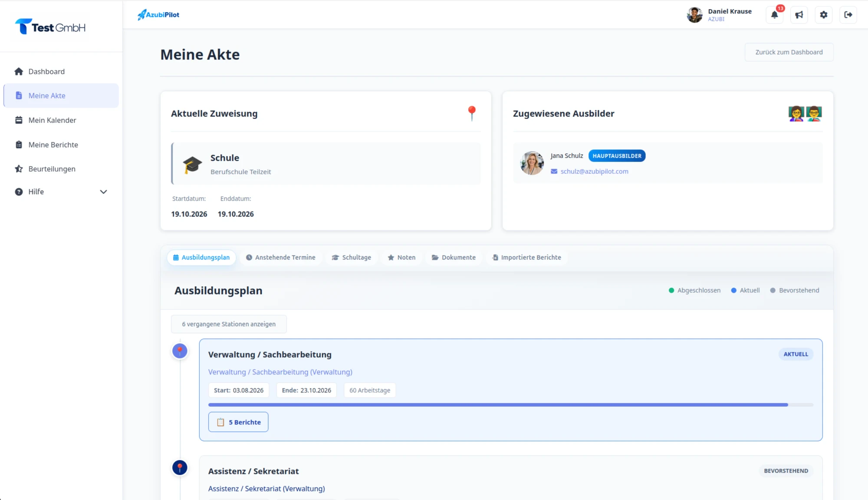Click the envelope icon by Jana Schulz's email
Screen dimensions: 868x500
coord(554,171)
